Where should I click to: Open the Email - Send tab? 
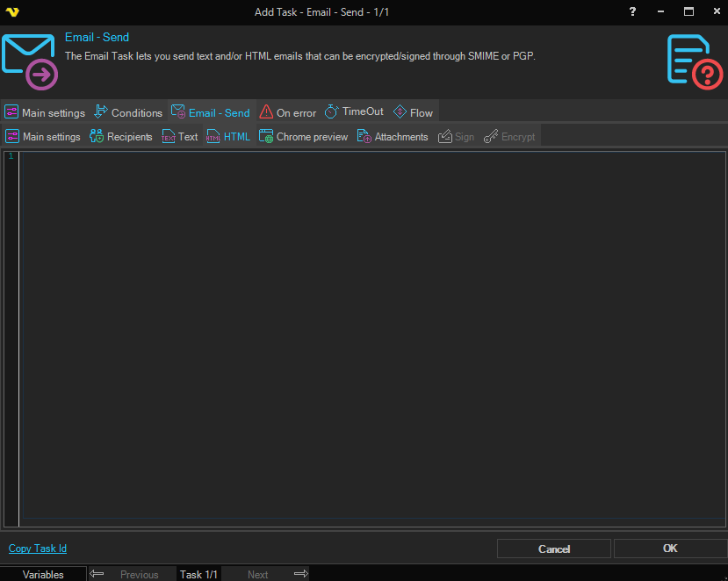tap(211, 112)
